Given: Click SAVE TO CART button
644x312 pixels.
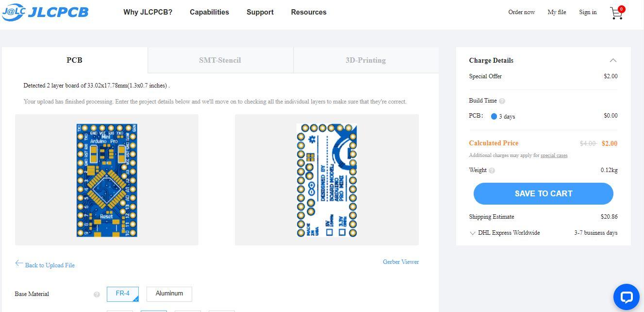Looking at the screenshot, I should tap(544, 194).
